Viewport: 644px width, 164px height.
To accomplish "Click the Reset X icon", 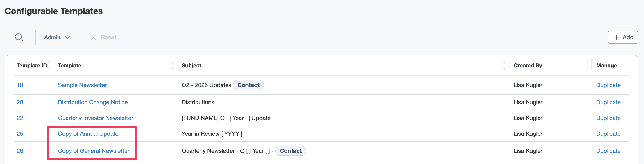I will pyautogui.click(x=94, y=37).
